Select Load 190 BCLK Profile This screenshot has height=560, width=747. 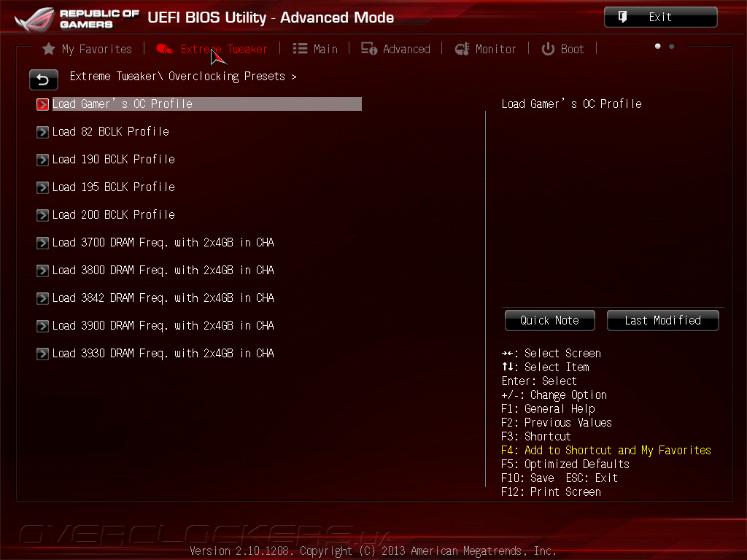click(x=113, y=159)
